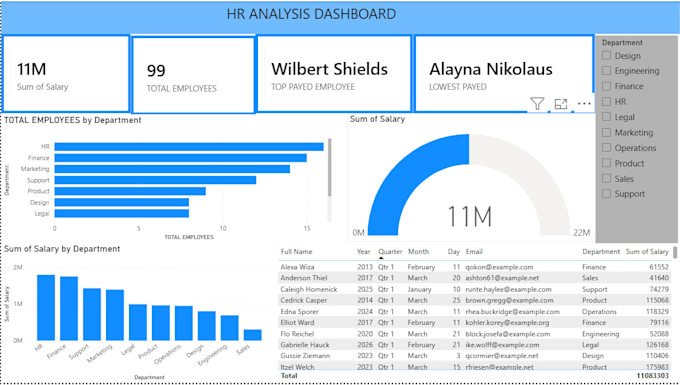Click the table's vertical scrollbar thumb

pyautogui.click(x=675, y=252)
